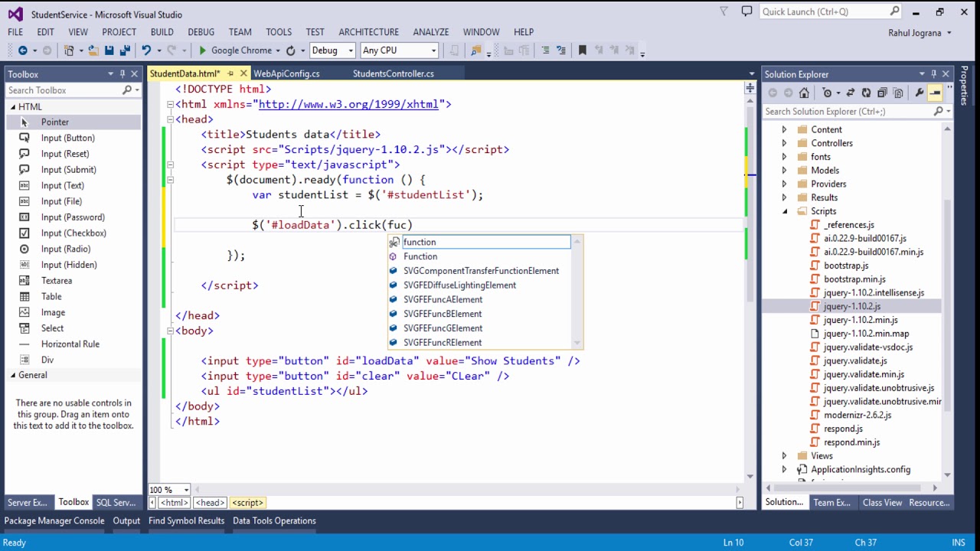Click the Open File folder icon
980x551 pixels.
[x=93, y=51]
